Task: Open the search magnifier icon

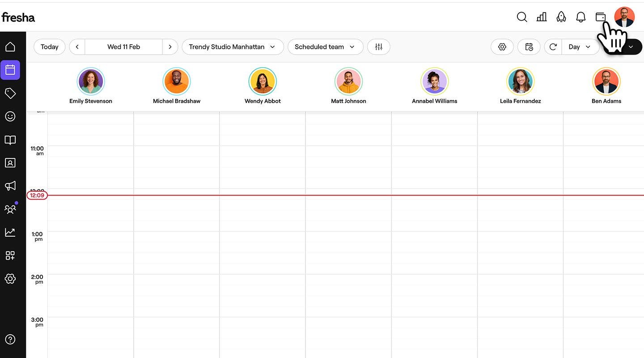Action: pos(522,17)
